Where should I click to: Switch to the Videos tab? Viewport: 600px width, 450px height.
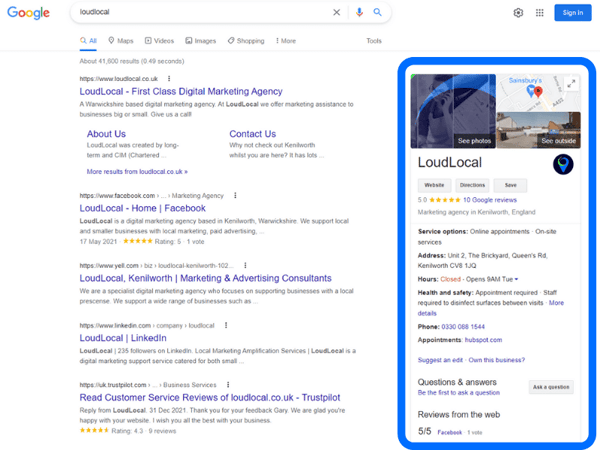[x=159, y=41]
